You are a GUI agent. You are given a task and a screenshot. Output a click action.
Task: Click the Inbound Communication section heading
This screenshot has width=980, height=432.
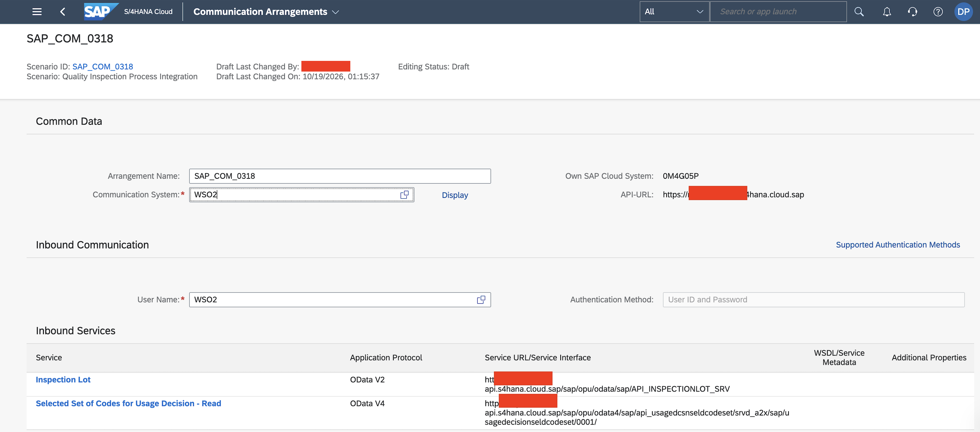click(92, 245)
